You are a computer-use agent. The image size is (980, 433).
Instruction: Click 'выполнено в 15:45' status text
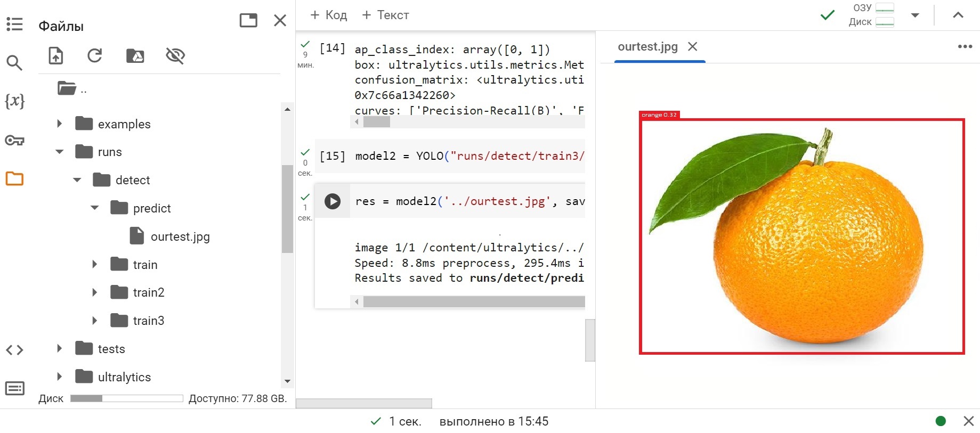pyautogui.click(x=494, y=421)
